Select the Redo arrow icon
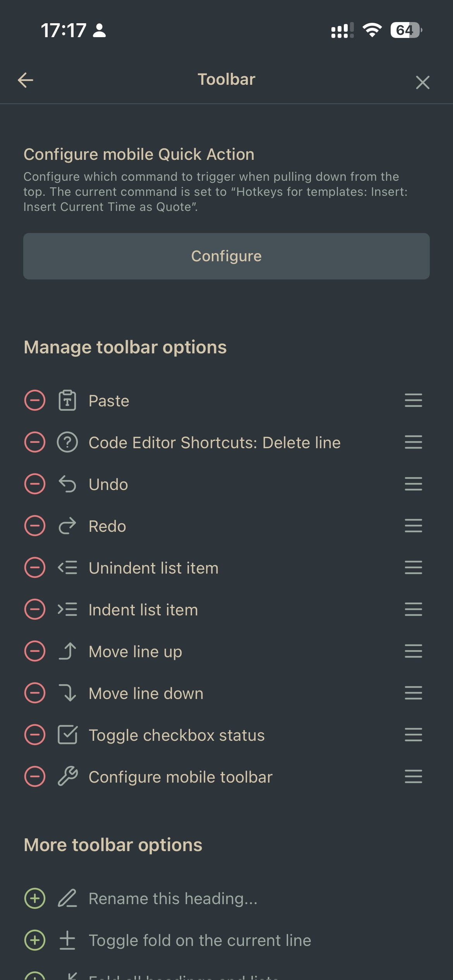The height and width of the screenshot is (980, 453). [x=67, y=526]
